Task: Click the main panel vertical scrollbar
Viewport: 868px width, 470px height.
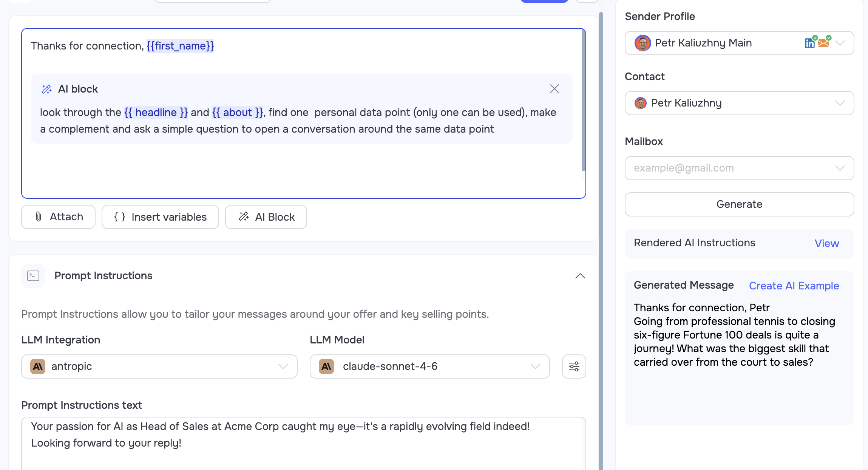Action: [x=601, y=242]
